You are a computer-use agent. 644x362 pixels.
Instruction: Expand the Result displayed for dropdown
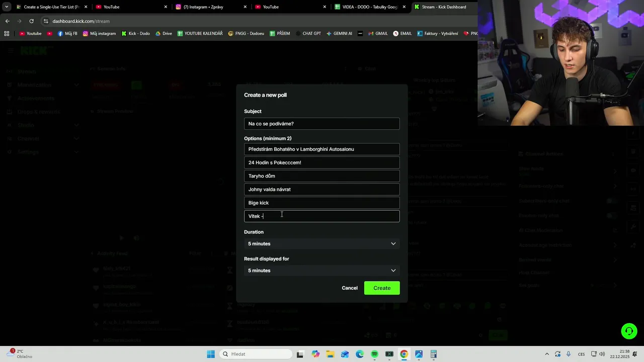pos(322,270)
